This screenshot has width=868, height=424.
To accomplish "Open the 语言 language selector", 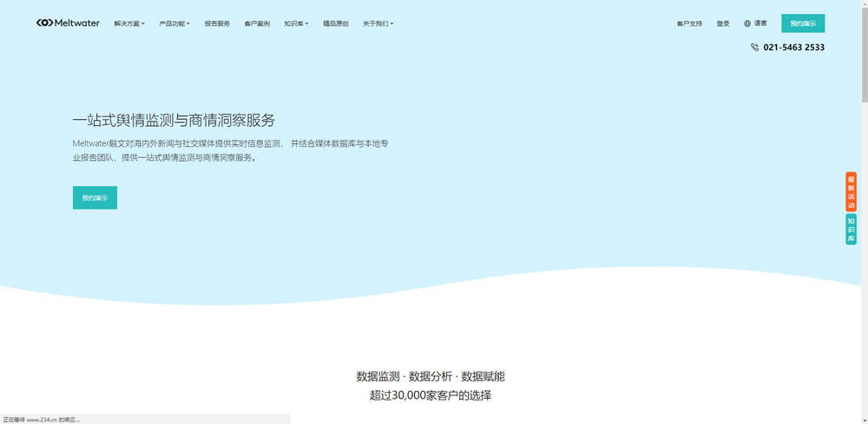I will 756,23.
